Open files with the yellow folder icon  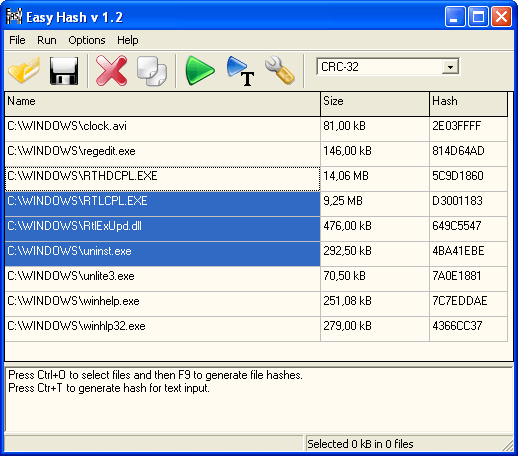[24, 70]
